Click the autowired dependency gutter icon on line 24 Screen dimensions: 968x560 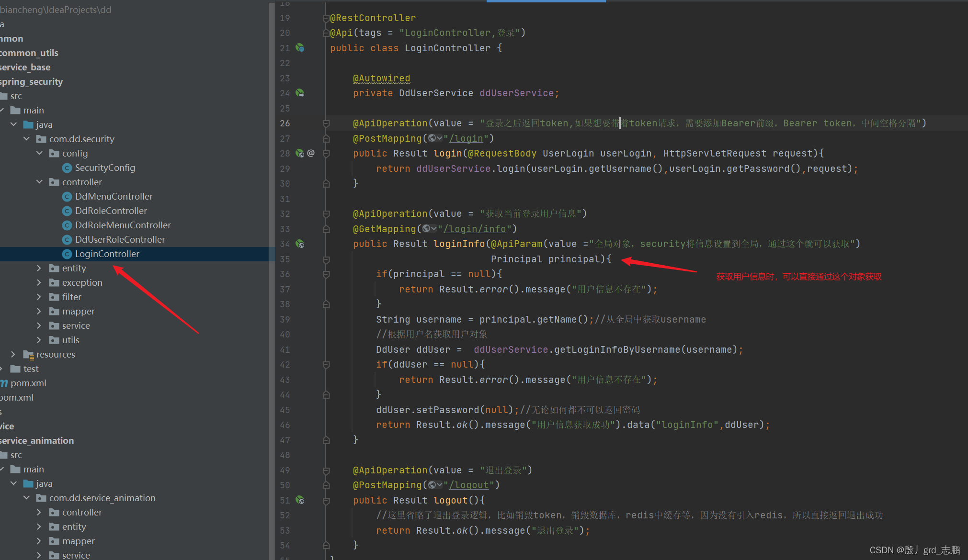[x=300, y=93]
